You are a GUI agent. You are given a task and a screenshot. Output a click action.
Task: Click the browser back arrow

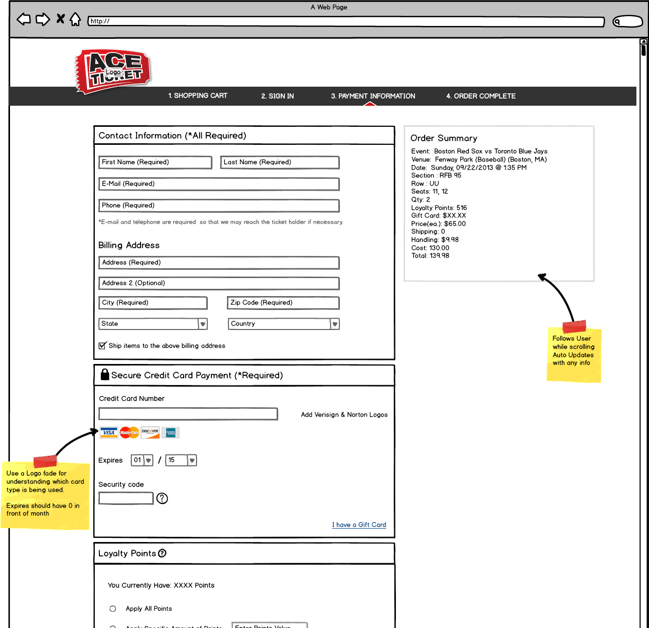tap(24, 19)
